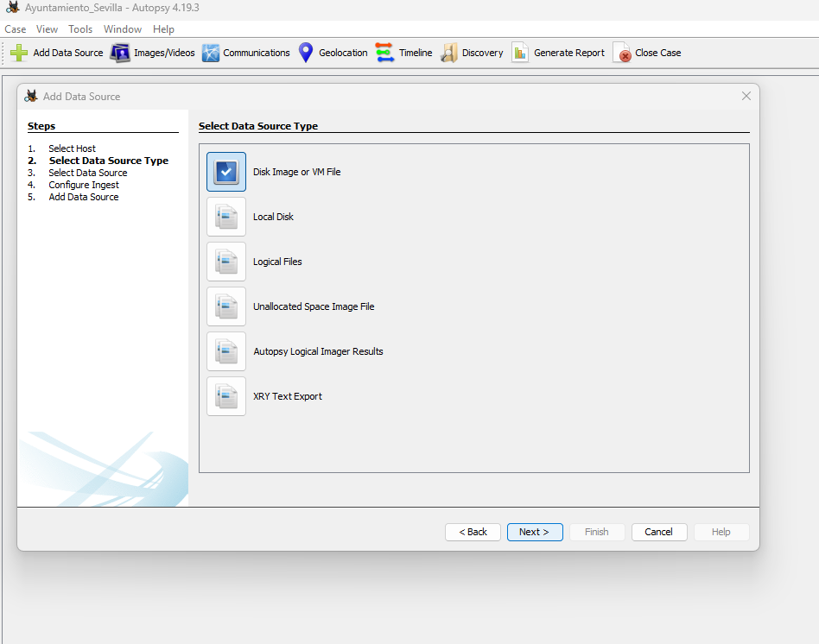Click the 'Timeline' toolbar label

pos(416,53)
